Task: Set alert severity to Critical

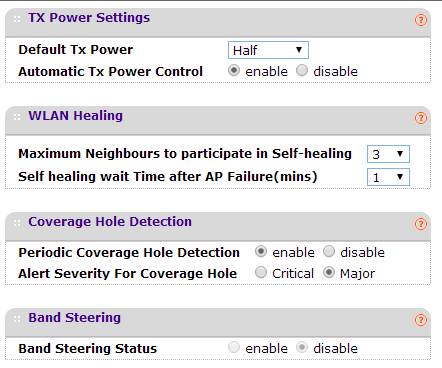Action: pos(261,272)
